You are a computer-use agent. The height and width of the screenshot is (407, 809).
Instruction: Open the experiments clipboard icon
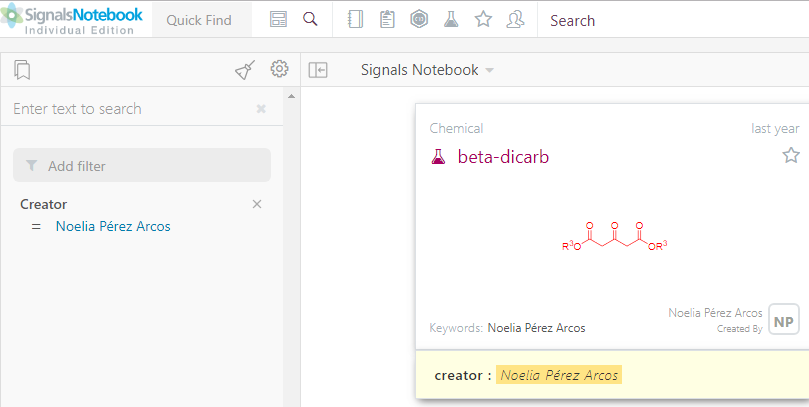pyautogui.click(x=387, y=20)
